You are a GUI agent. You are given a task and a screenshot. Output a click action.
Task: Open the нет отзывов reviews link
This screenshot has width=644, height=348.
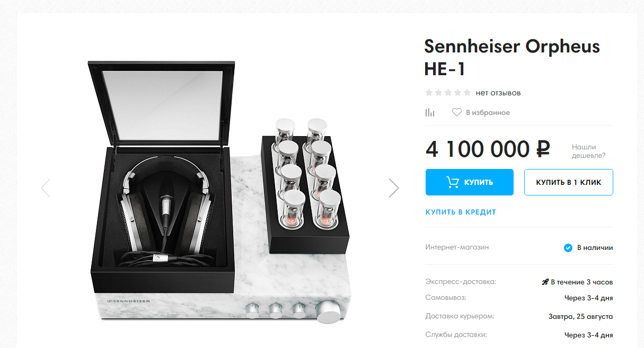tap(498, 93)
